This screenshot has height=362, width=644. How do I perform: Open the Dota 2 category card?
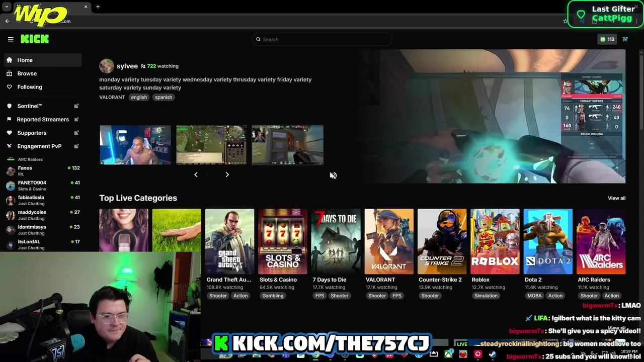coord(548,241)
